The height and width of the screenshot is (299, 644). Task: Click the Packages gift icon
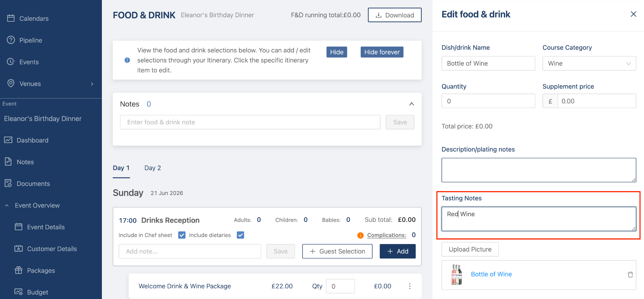pos(19,270)
